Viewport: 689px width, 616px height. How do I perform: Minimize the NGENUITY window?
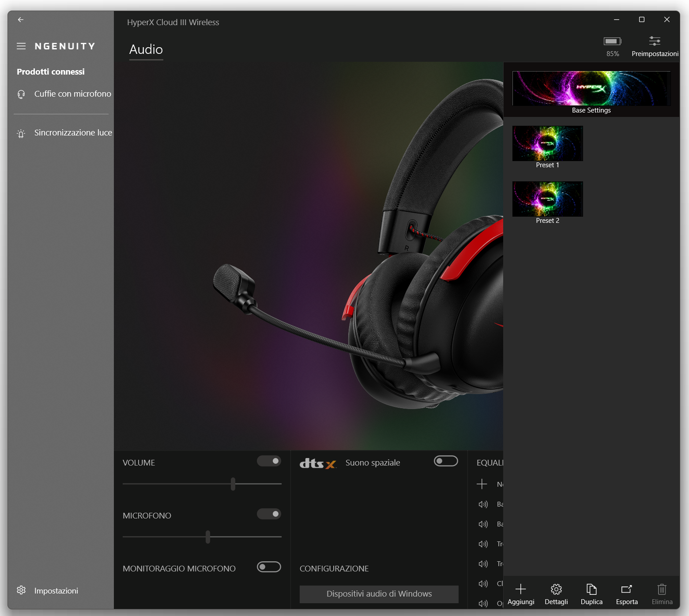point(617,19)
